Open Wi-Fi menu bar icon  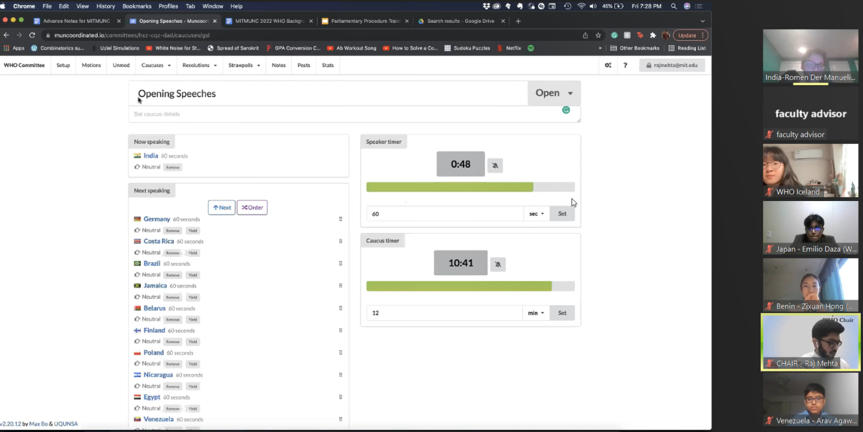tap(581, 6)
